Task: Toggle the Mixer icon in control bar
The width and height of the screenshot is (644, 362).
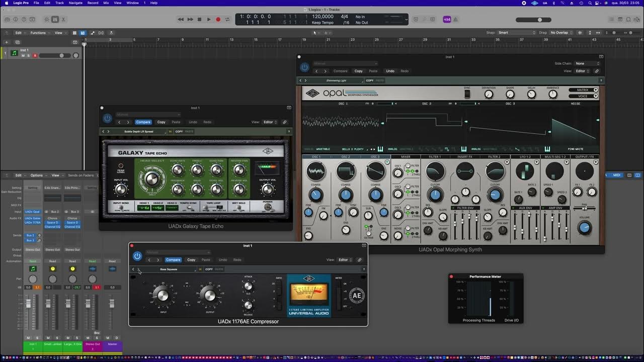Action: (x=55, y=19)
